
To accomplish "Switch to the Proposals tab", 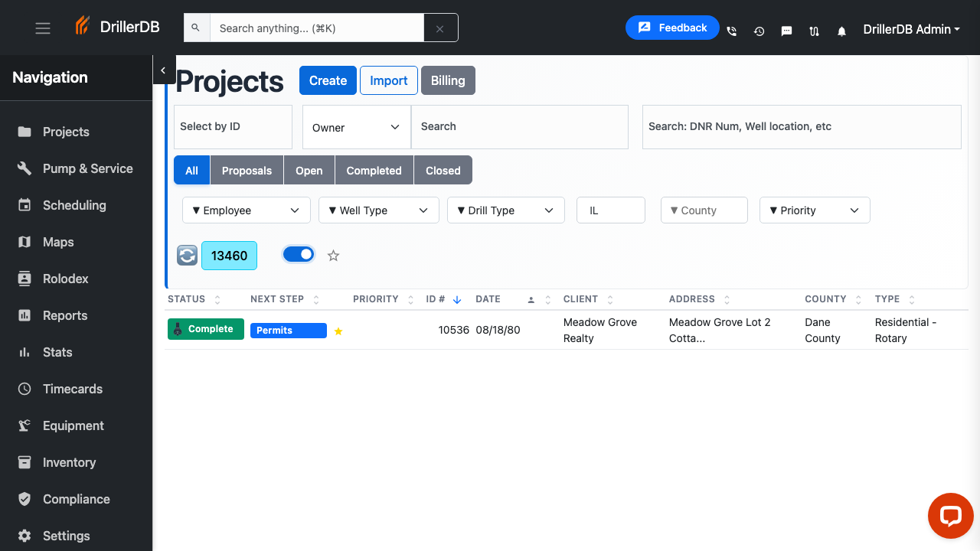I will [247, 170].
